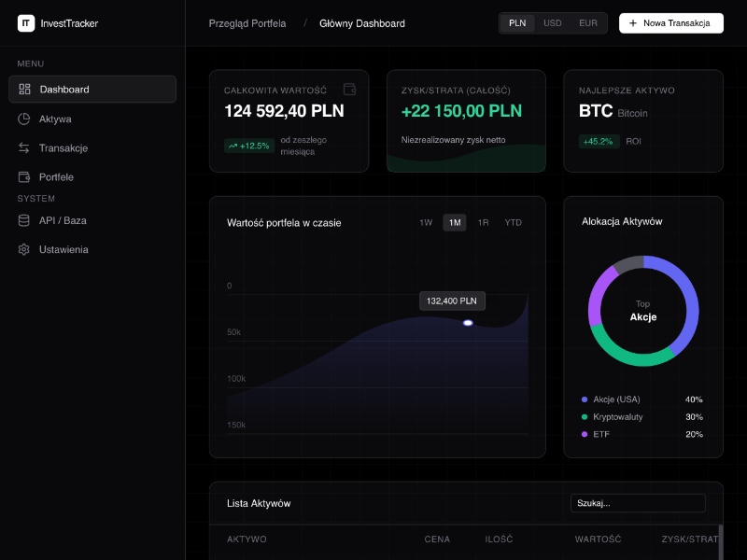747x560 pixels.
Task: Select the 1W chart range
Action: click(x=426, y=222)
